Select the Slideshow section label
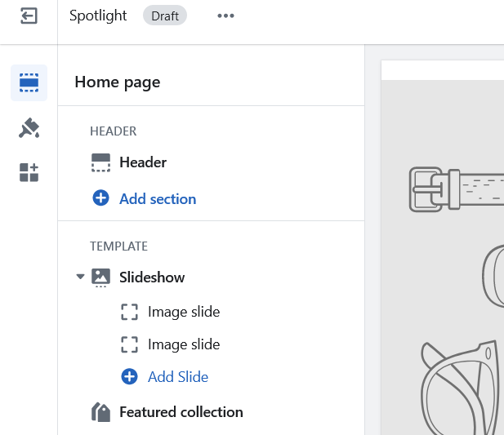The width and height of the screenshot is (504, 435). coord(152,277)
